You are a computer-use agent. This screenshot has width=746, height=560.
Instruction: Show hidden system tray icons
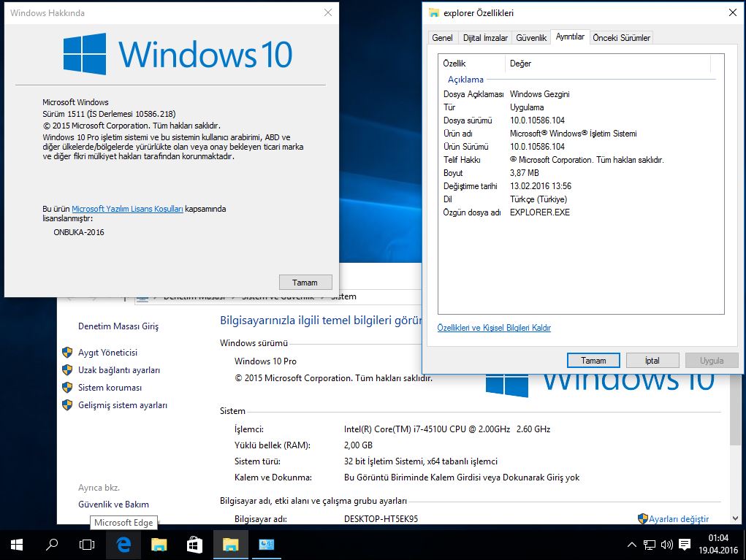pos(632,545)
